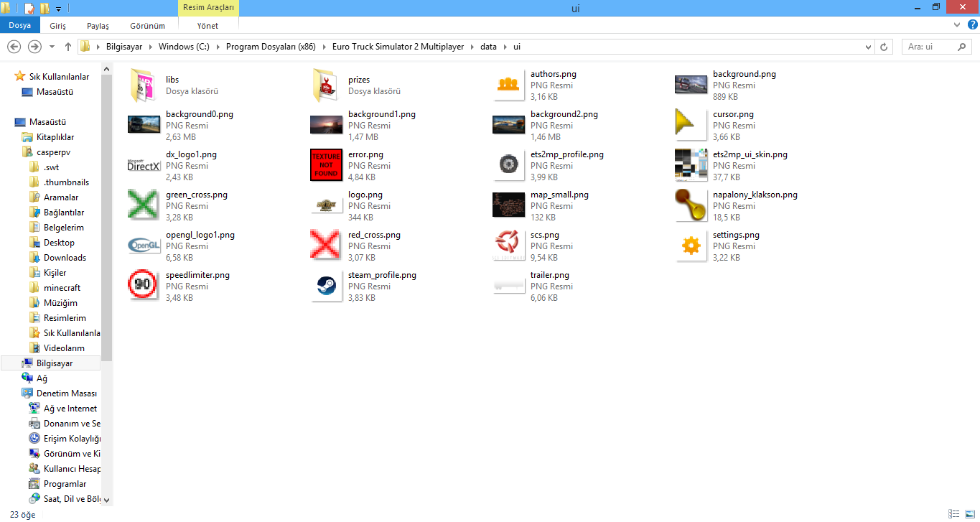Select background.png thumbnail
The width and height of the screenshot is (980, 522).
[691, 85]
